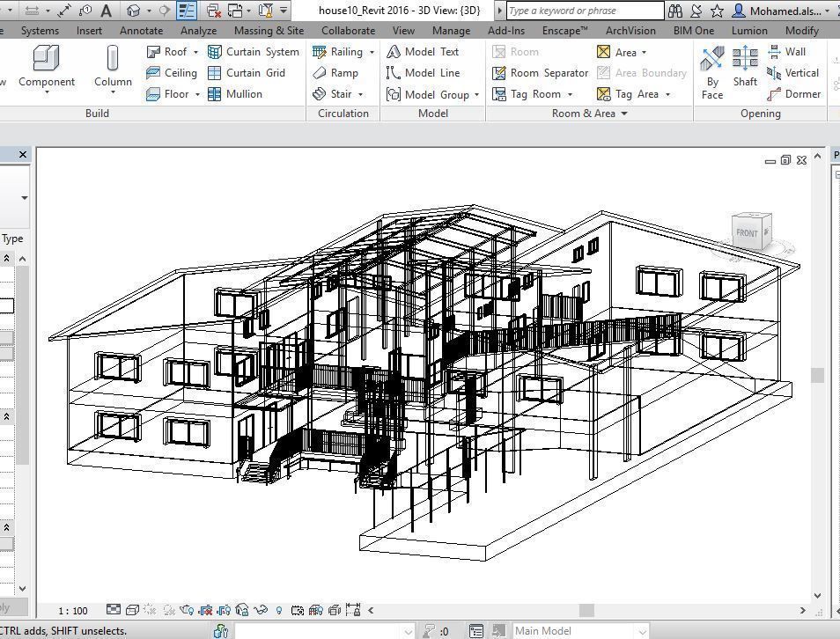Select the Curtain Grid tool
The image size is (840, 639).
pos(247,73)
